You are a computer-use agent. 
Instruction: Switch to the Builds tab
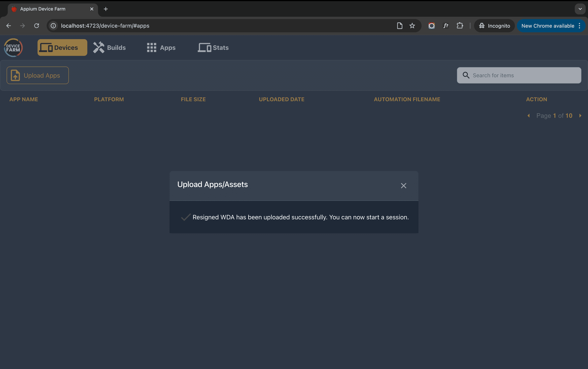[x=109, y=48]
